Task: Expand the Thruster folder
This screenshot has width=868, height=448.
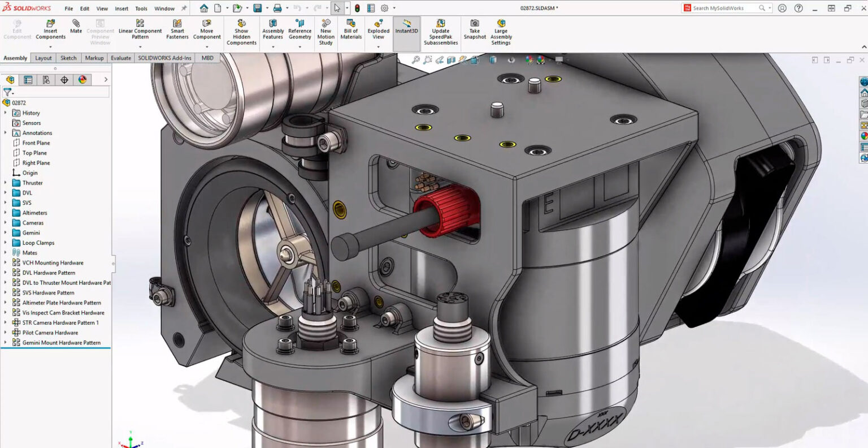Action: 6,183
